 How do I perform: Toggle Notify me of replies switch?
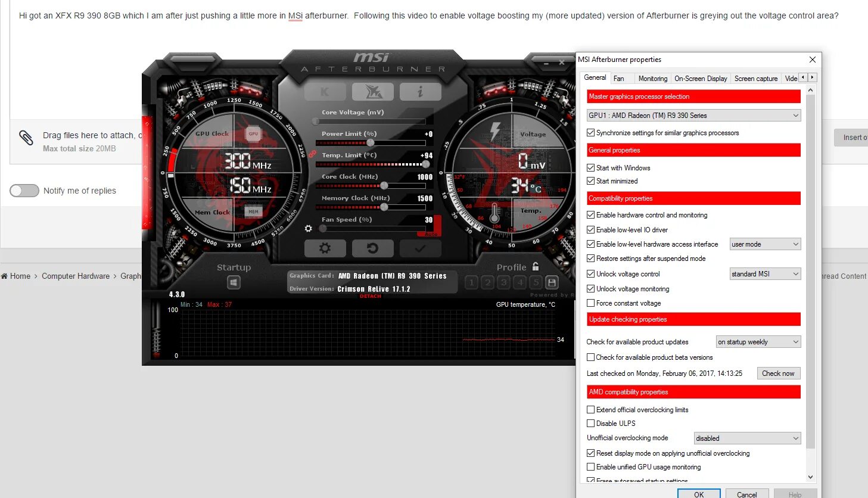(24, 191)
